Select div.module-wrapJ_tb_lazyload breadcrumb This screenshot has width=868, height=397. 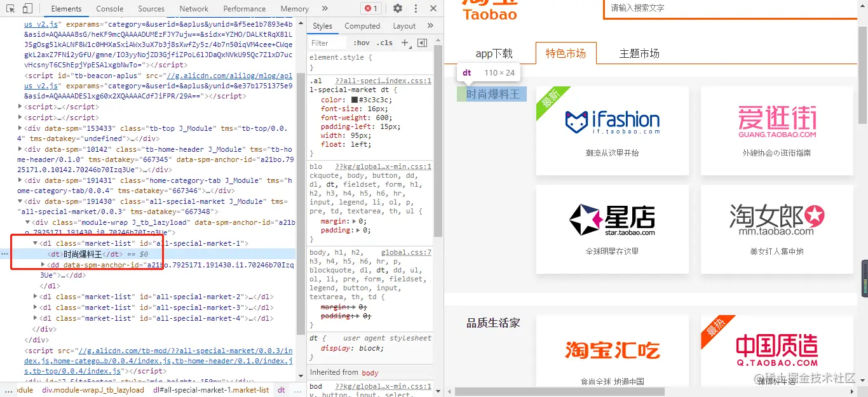click(93, 390)
